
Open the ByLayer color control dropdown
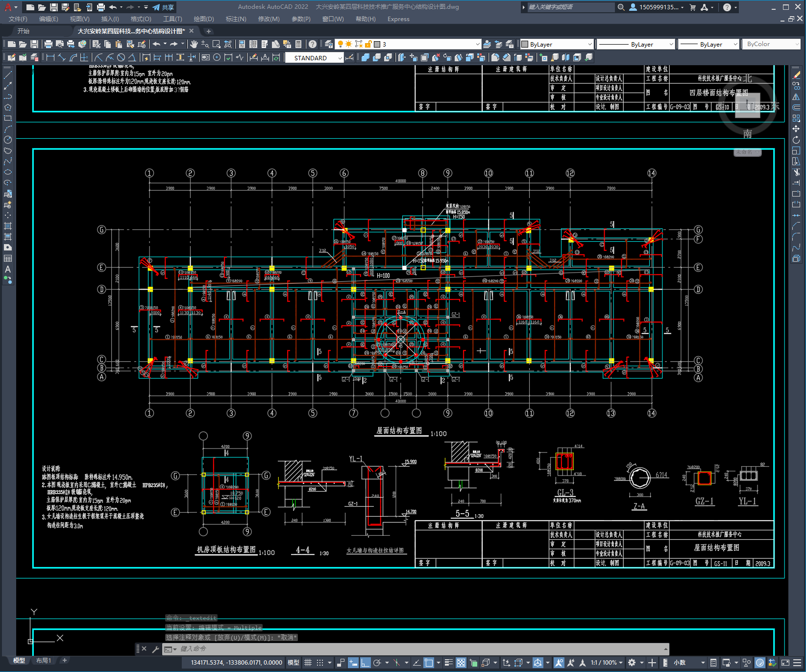(x=557, y=44)
